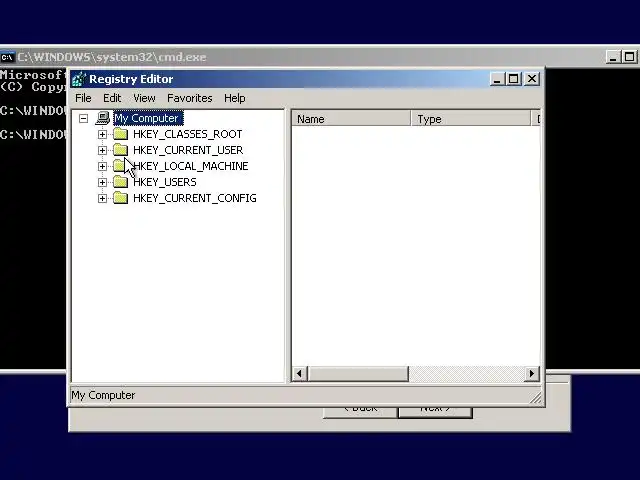
Task: Open the Edit menu
Action: click(112, 98)
